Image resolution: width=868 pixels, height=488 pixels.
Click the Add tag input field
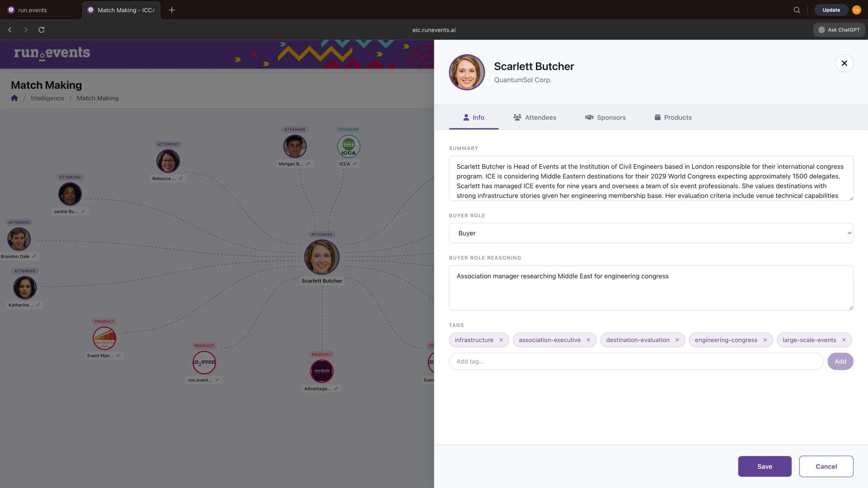point(636,361)
